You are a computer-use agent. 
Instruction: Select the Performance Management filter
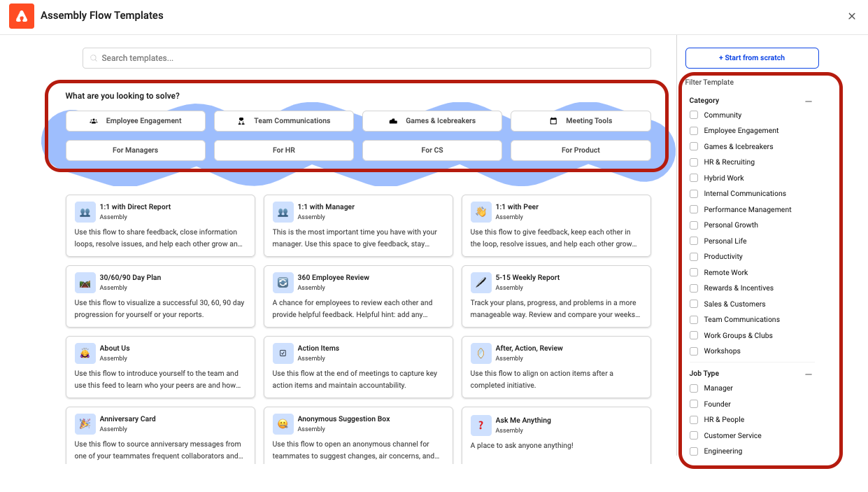click(x=694, y=209)
